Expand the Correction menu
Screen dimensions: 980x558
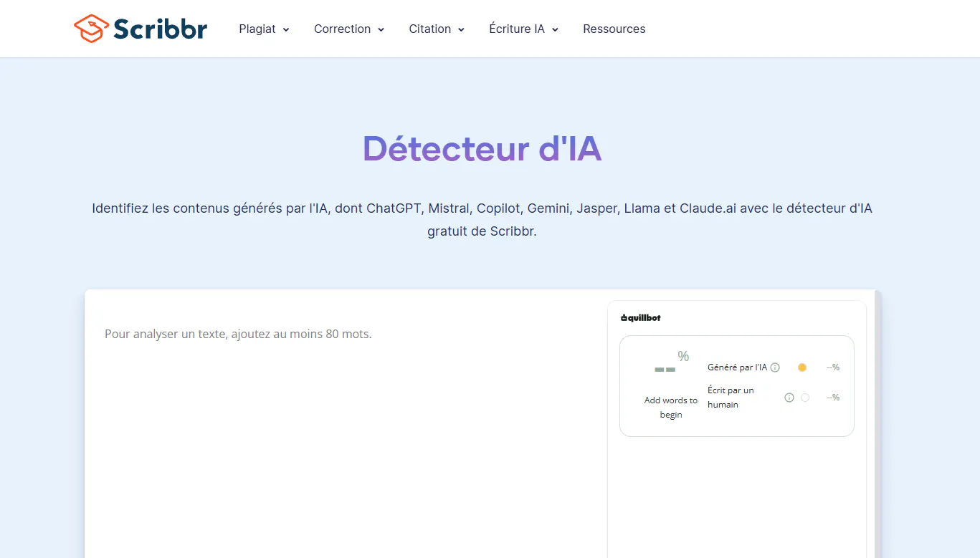(349, 29)
